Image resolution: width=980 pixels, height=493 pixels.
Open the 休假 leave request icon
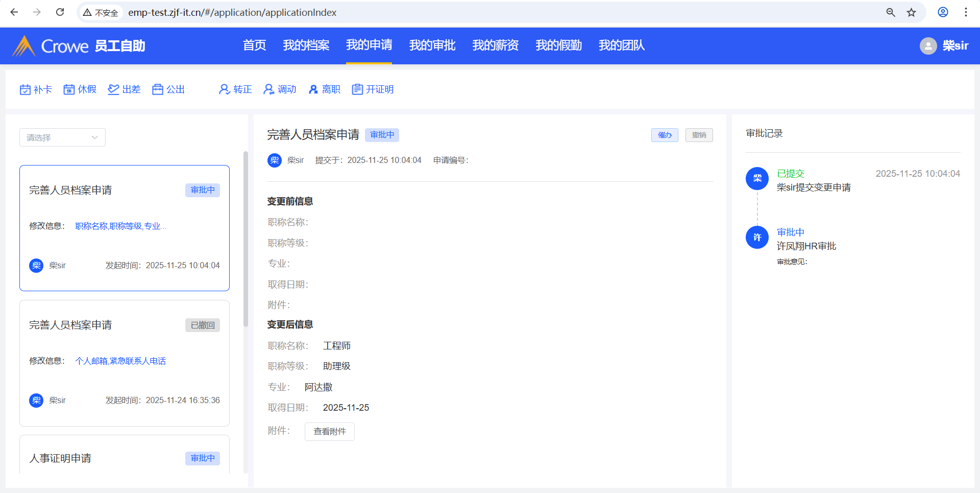tap(69, 90)
